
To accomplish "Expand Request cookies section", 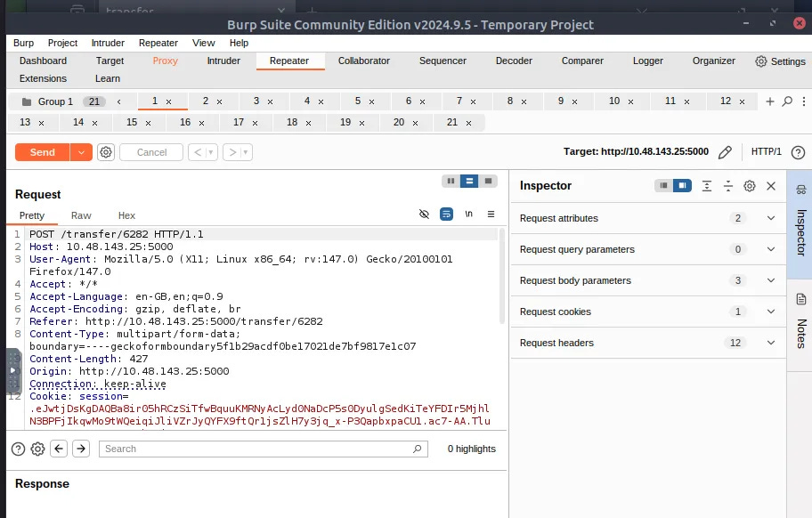I will 648,312.
